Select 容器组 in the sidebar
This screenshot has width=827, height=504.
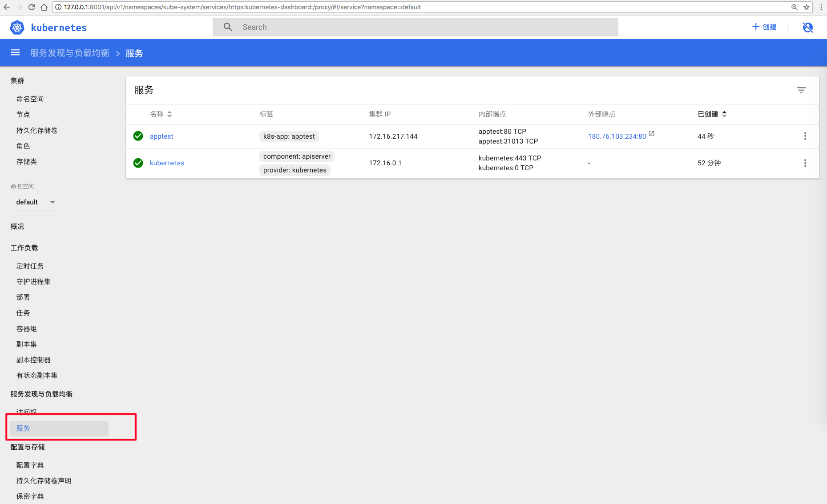pos(27,329)
